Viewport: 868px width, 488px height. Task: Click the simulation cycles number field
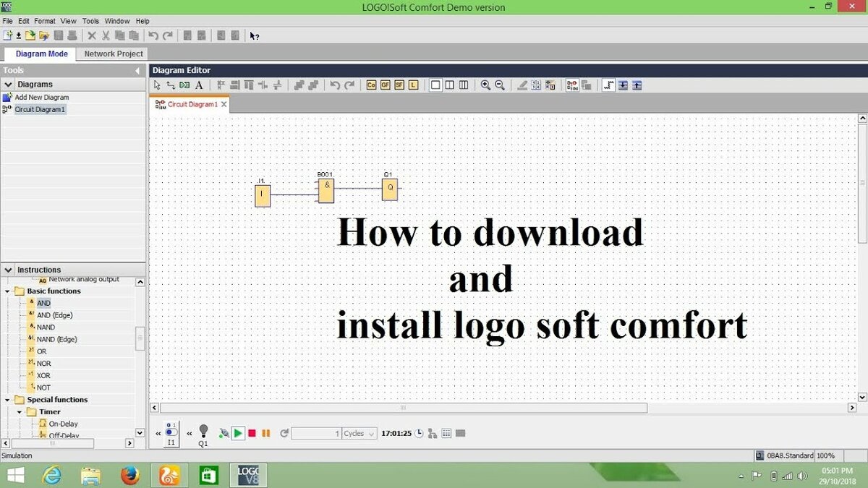click(x=316, y=433)
